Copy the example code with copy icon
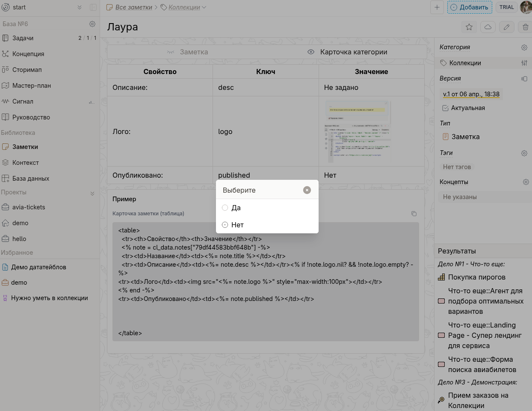Image resolution: width=532 pixels, height=411 pixels. pos(414,214)
